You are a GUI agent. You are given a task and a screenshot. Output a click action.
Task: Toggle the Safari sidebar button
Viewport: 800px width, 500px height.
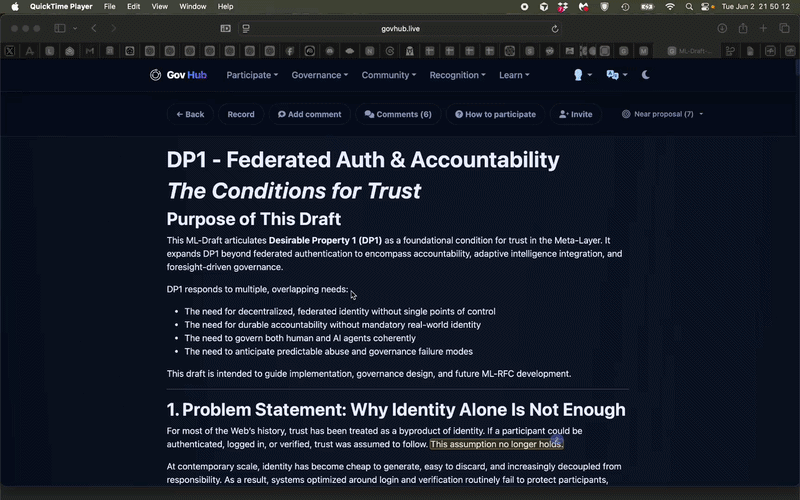pos(60,29)
